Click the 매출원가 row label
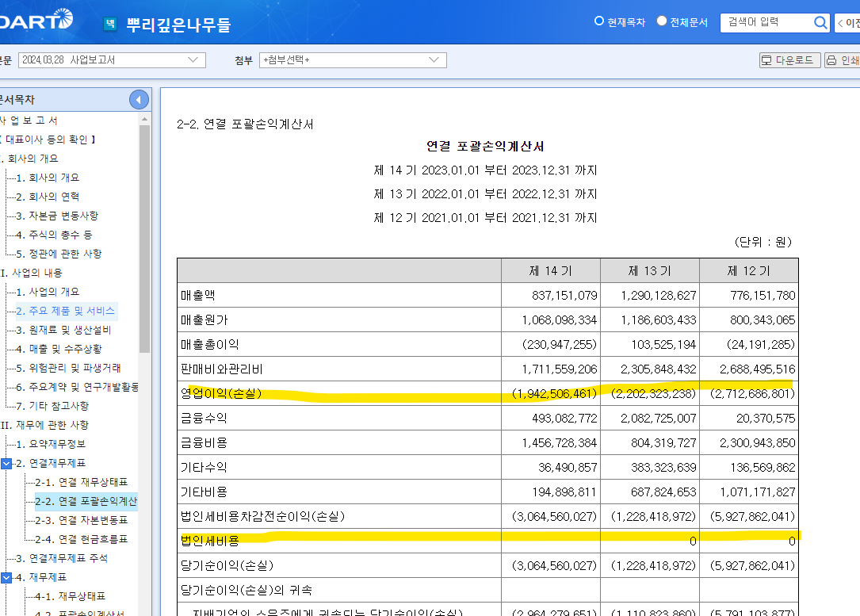The height and width of the screenshot is (616, 860). point(204,319)
